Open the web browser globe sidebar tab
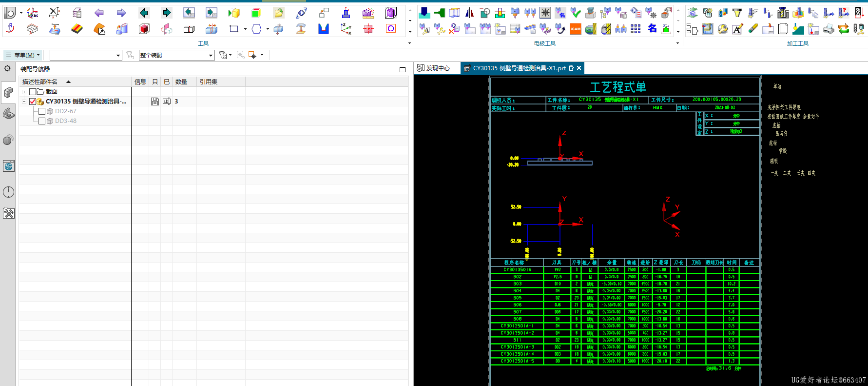Viewport: 868px width, 386px height. (8, 166)
